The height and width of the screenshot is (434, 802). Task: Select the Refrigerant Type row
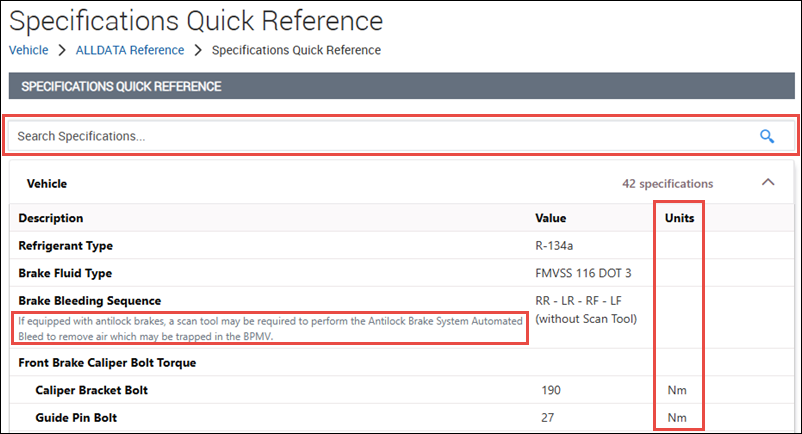(x=66, y=245)
